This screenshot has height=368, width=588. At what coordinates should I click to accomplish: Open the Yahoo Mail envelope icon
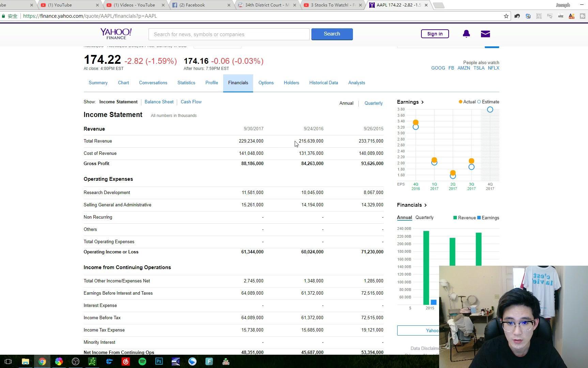click(x=485, y=34)
